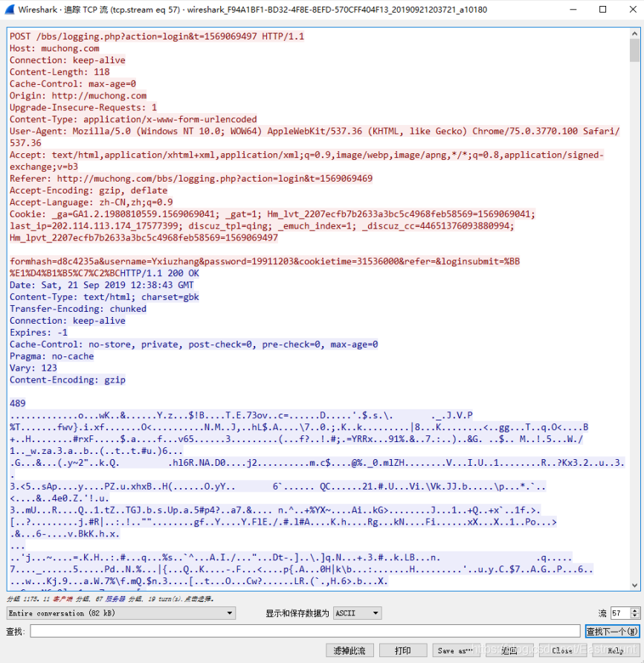Click the formhash username password form data line
The image size is (644, 663).
point(265,261)
